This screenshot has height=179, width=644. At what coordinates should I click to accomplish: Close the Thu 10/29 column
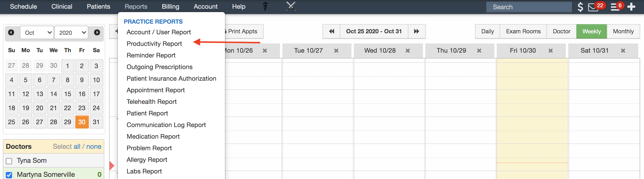(479, 50)
